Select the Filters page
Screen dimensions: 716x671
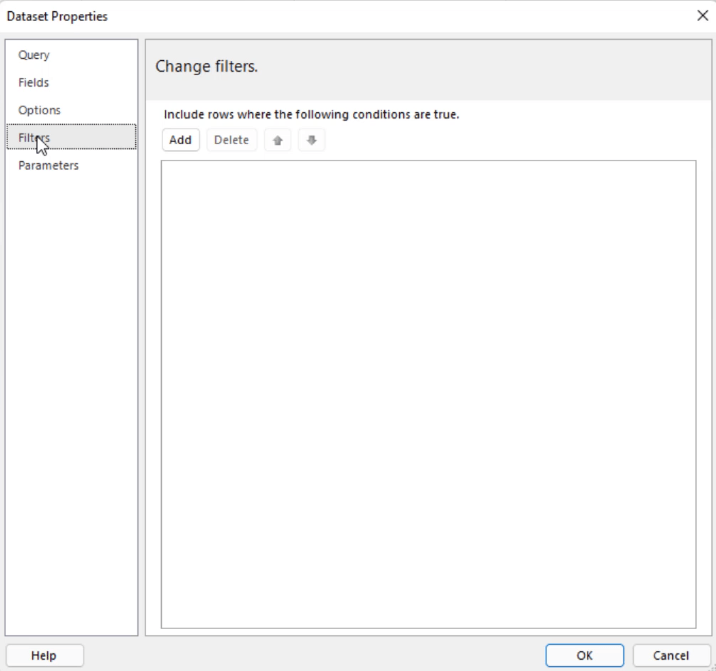pos(71,137)
